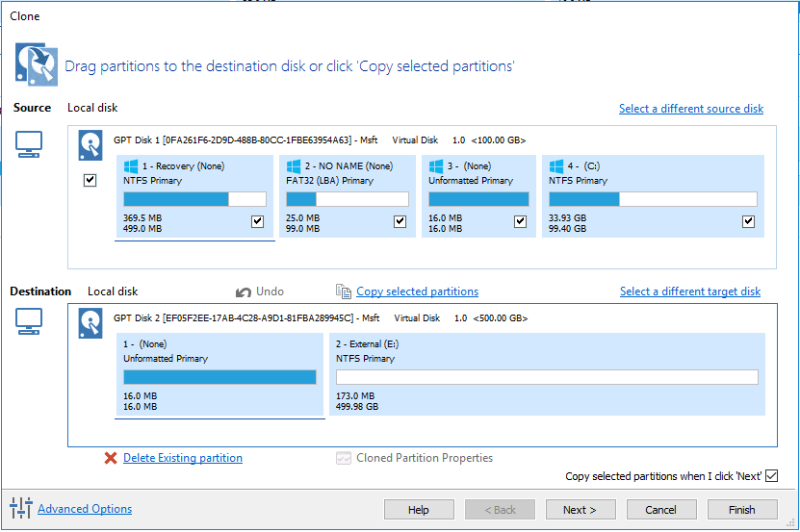800x532 pixels.
Task: Click the Advanced Options sliders icon
Action: (x=21, y=508)
